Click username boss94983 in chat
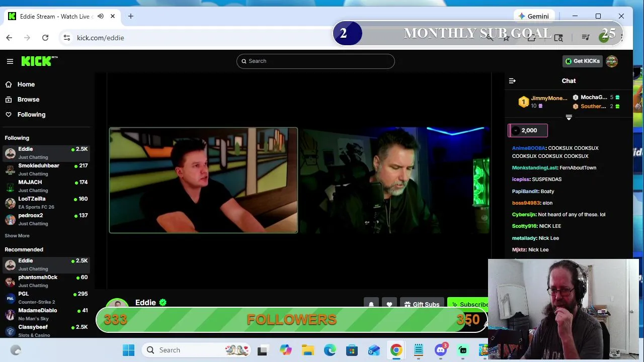Image resolution: width=644 pixels, height=362 pixels. point(526,203)
